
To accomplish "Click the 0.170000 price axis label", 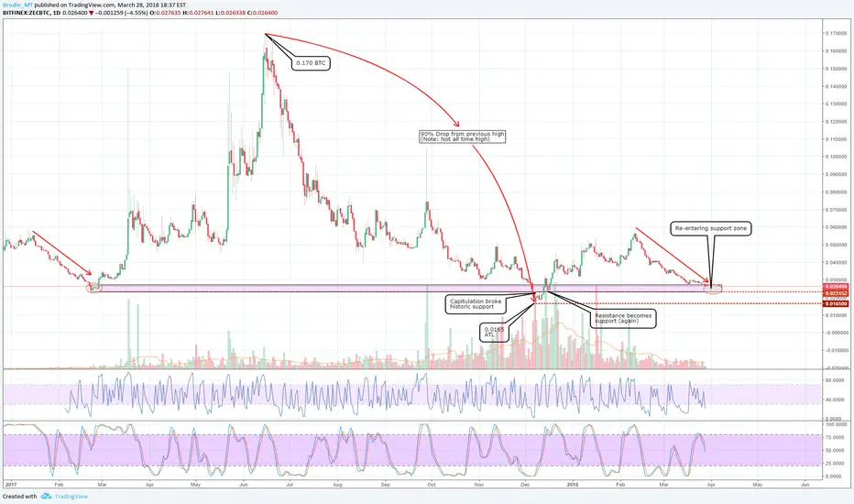I will pos(836,33).
